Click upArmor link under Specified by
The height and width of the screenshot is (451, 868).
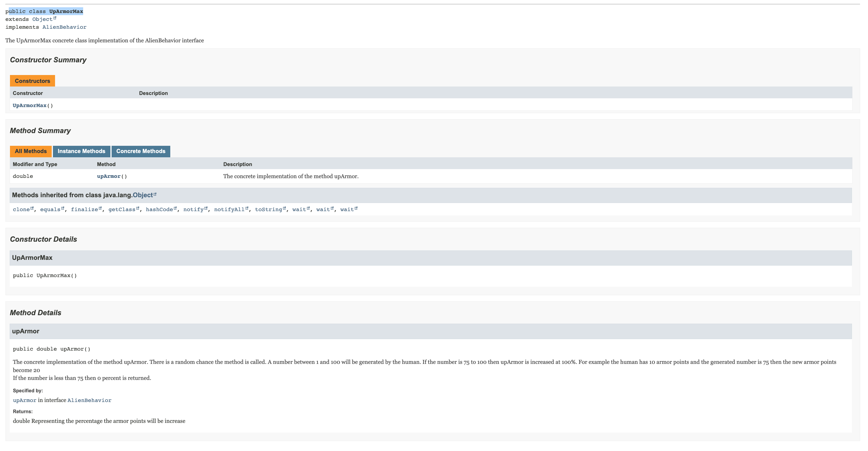[24, 400]
